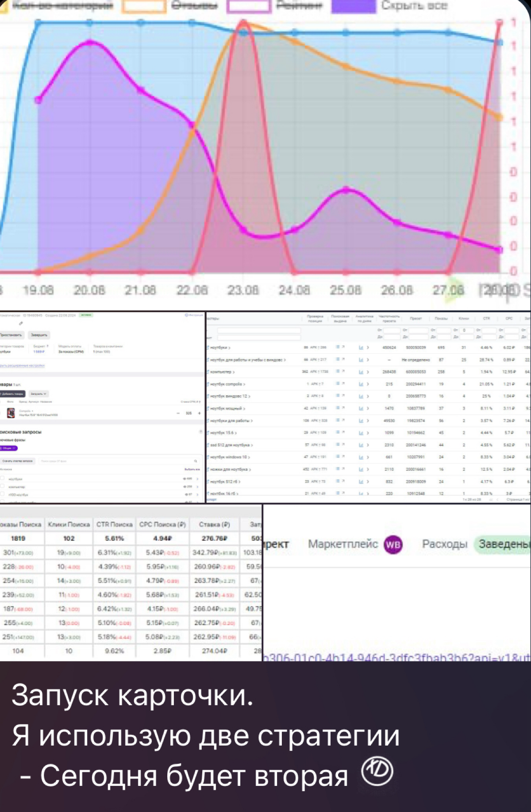This screenshot has width=531, height=812.
Task: Click the pencil edit icon near campaign title
Action: click(21, 324)
